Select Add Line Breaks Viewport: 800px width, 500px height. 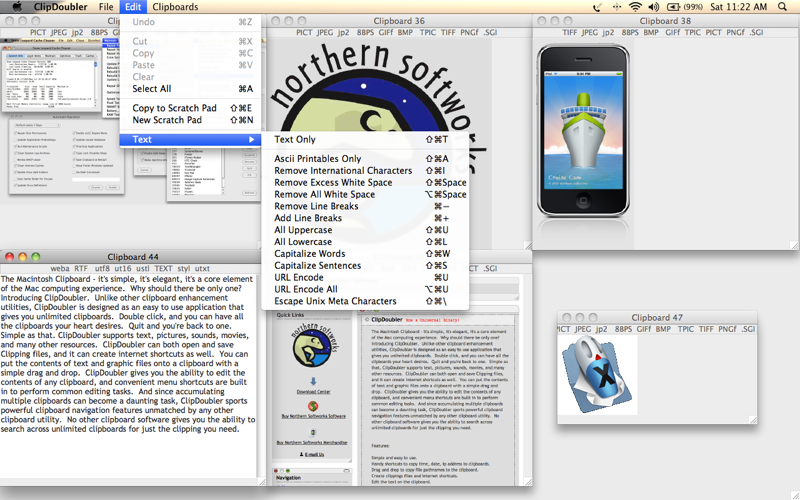[365, 218]
